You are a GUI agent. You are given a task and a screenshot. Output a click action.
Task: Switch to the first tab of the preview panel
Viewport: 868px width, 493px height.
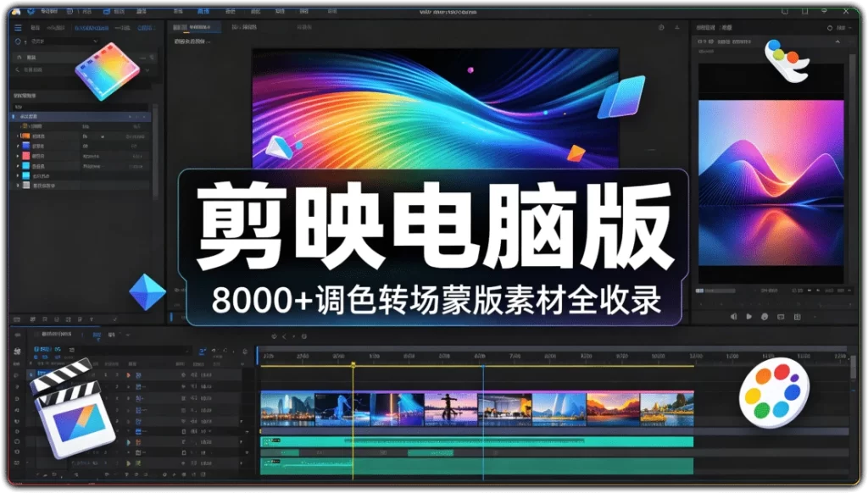(193, 27)
